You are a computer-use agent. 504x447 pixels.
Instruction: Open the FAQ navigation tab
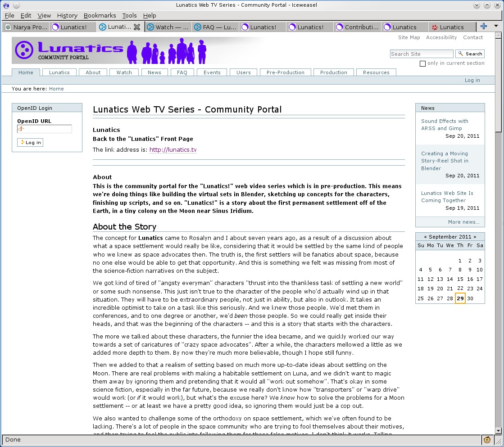tap(182, 72)
